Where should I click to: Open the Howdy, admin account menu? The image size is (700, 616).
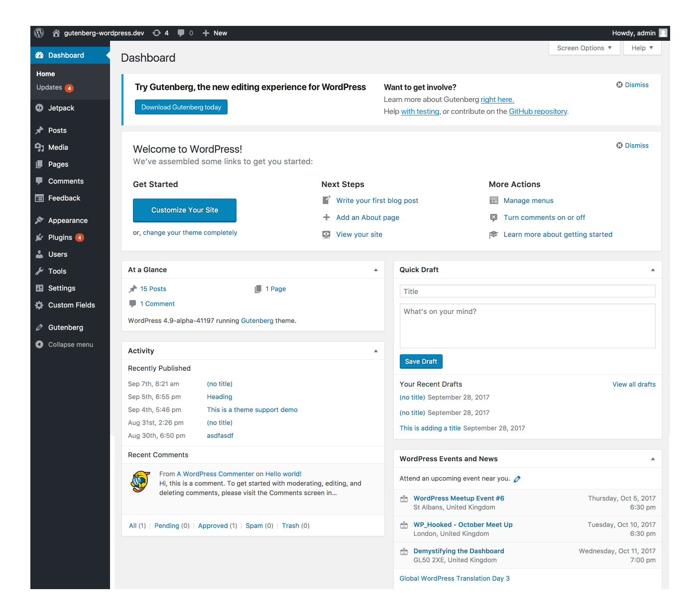639,33
